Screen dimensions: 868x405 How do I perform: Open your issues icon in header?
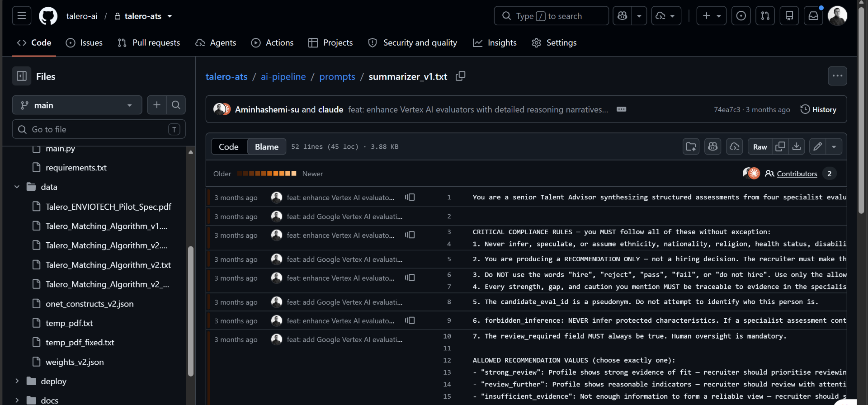(x=741, y=16)
